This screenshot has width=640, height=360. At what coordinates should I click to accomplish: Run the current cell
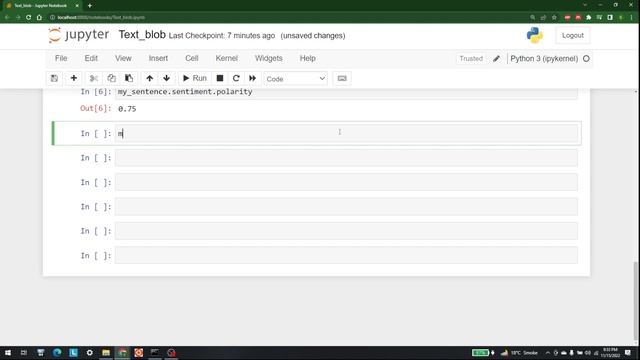pos(195,78)
